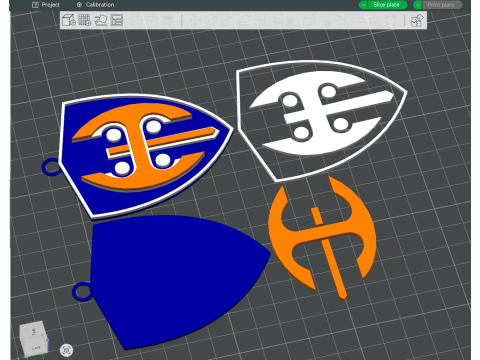Click the view orientation cube
480x360 pixels.
coord(34,338)
